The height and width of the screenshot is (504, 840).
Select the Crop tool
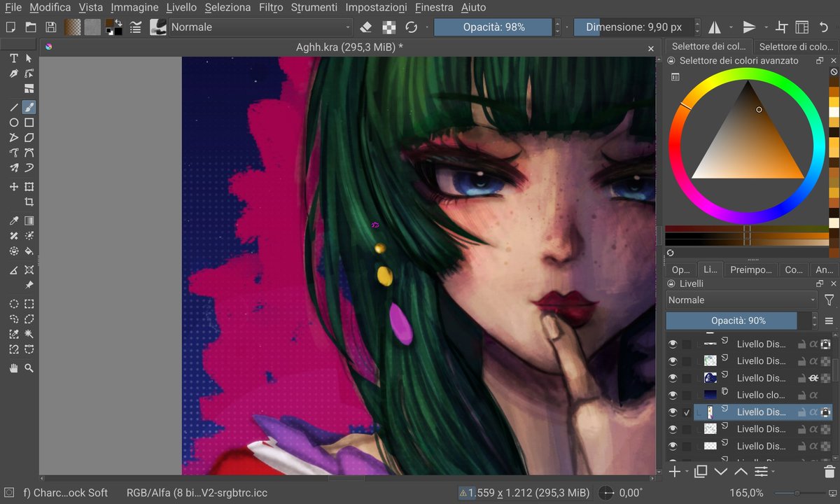click(29, 202)
